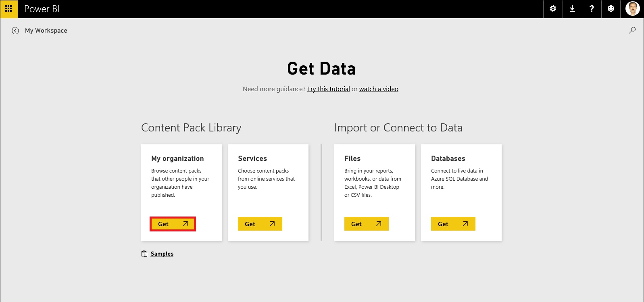Click the diagonal arrow in the Services Get button

coord(273,223)
